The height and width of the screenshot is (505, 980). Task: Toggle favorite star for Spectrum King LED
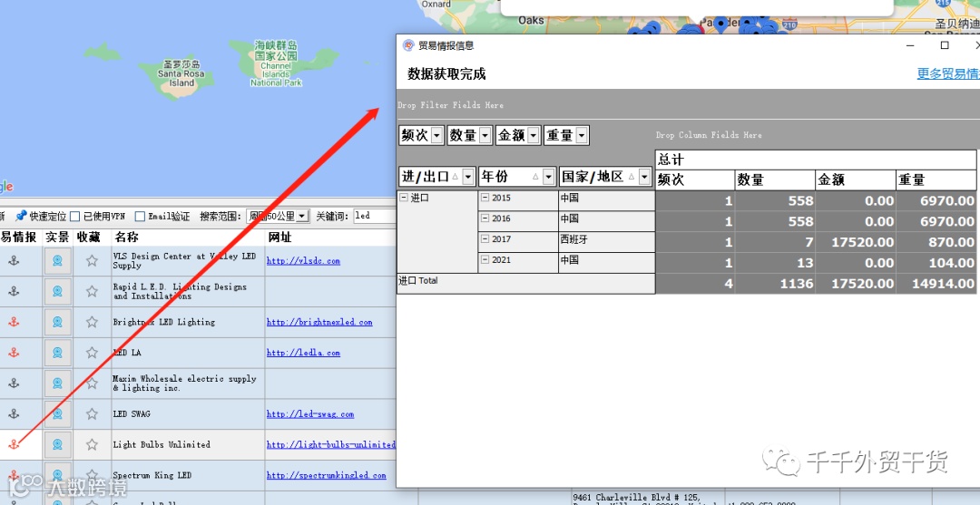pos(92,475)
